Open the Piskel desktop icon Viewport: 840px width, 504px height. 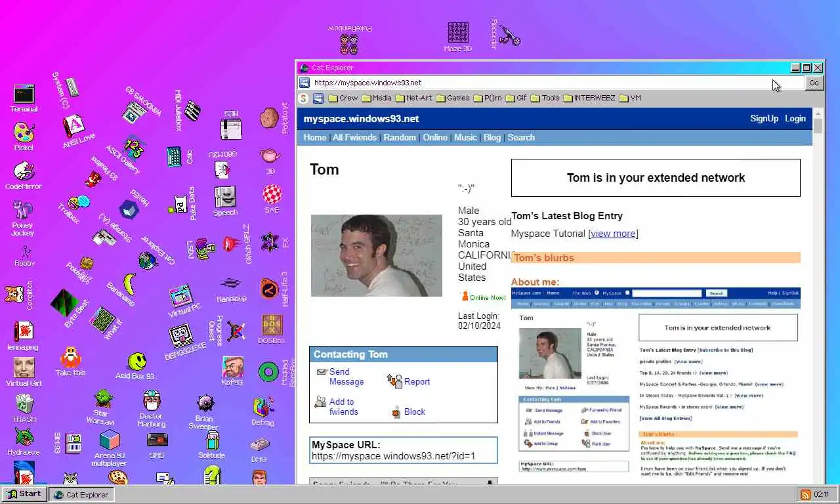click(24, 136)
